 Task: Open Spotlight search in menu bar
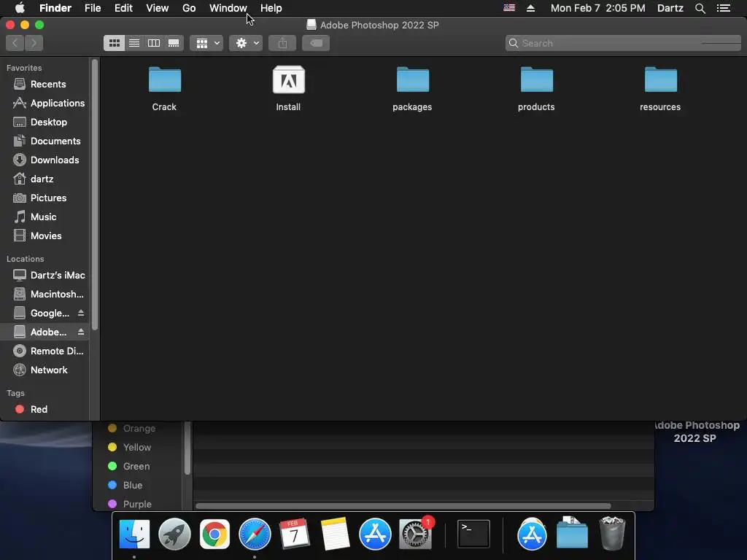(700, 8)
